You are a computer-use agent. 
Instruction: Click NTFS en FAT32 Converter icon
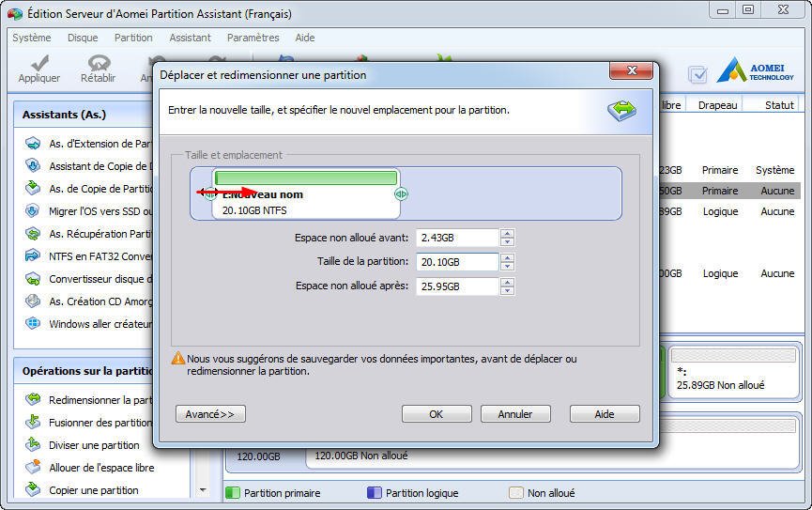point(33,256)
